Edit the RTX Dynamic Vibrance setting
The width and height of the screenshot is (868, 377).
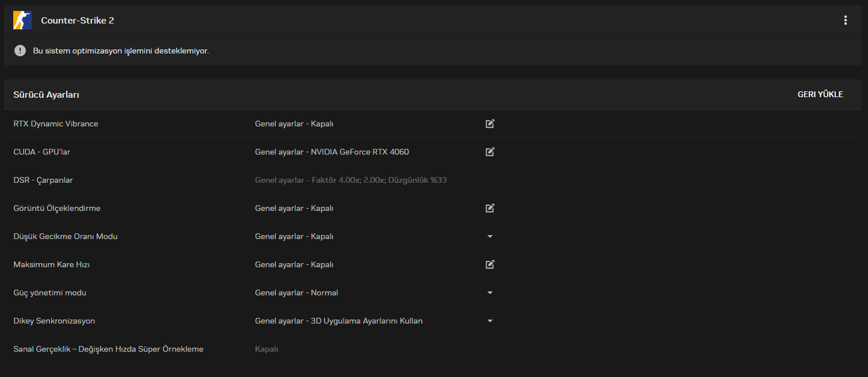pos(490,124)
